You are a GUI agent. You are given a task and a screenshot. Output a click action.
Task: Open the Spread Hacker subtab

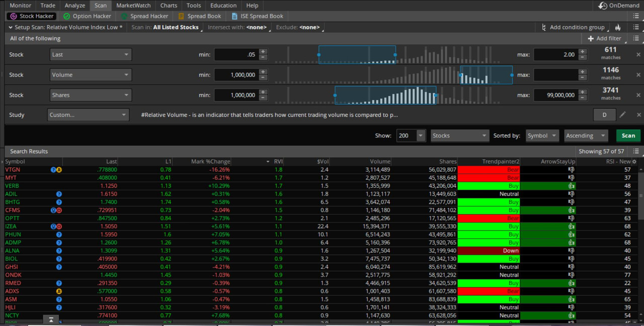point(143,16)
